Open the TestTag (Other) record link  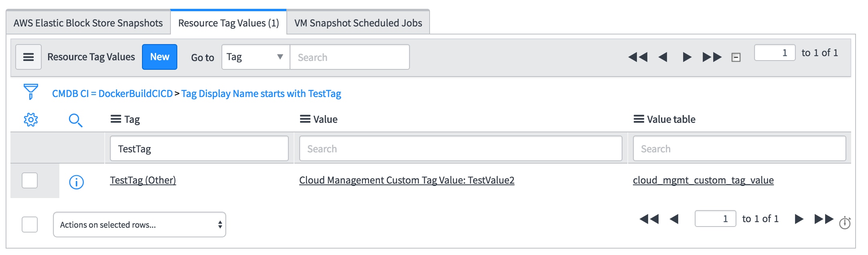pyautogui.click(x=142, y=180)
